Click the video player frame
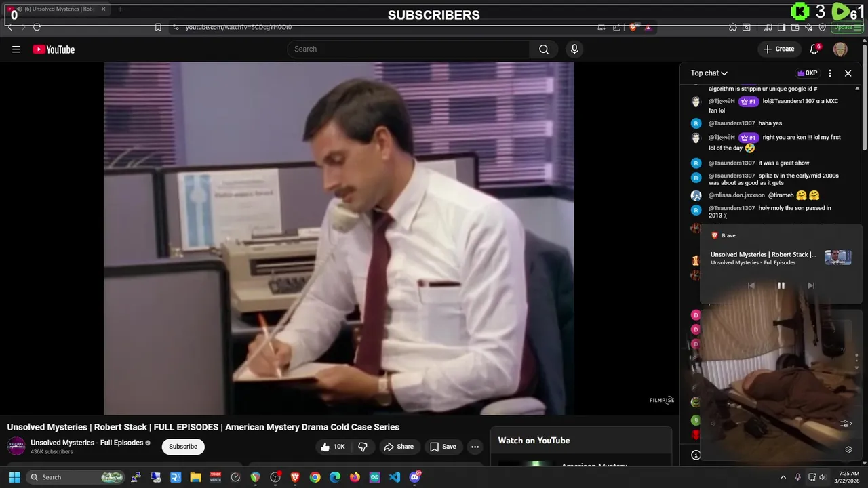The width and height of the screenshot is (868, 488). click(x=339, y=238)
